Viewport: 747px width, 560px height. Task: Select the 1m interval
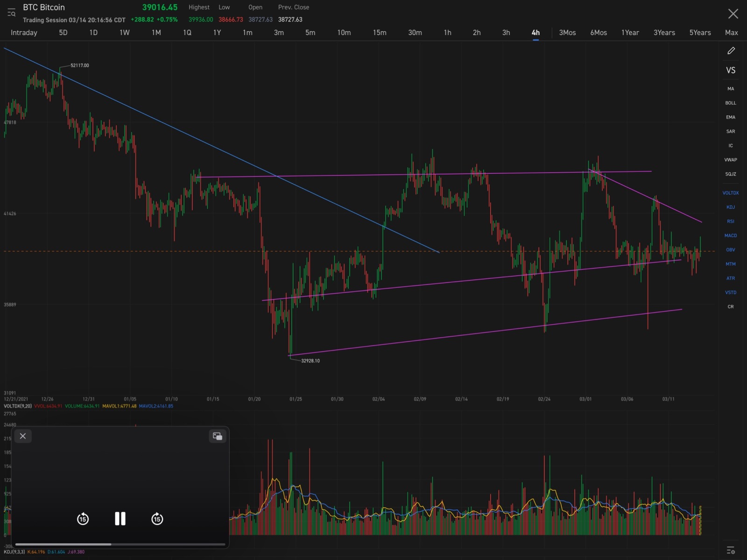(x=247, y=33)
